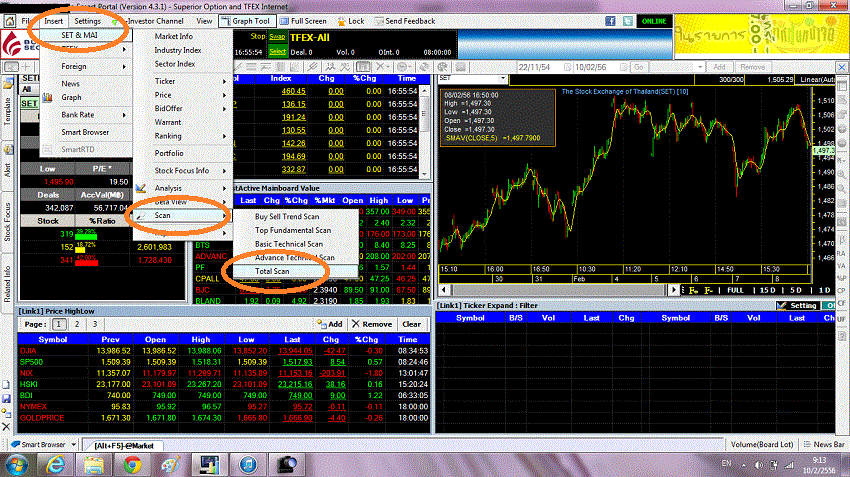Open the Twitter icon in the top bar

628,21
